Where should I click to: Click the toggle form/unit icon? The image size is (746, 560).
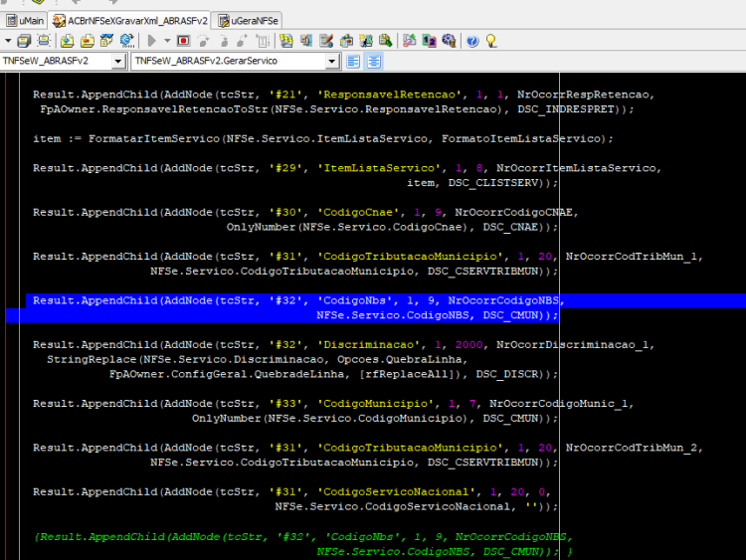click(x=44, y=41)
